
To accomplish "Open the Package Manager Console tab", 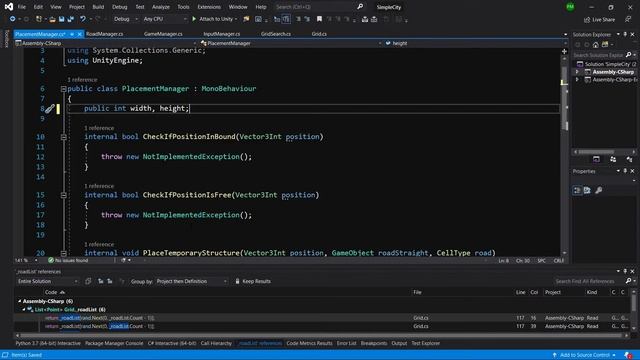I will [114, 343].
